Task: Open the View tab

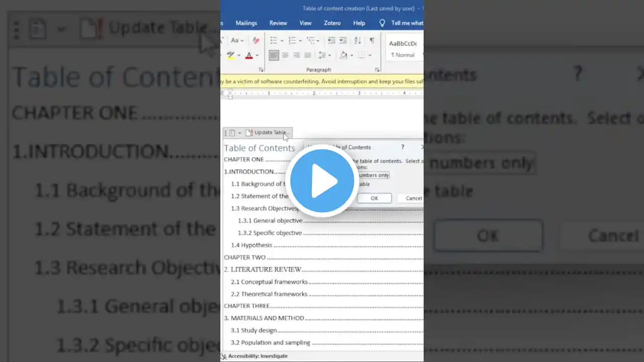Action: pos(305,23)
